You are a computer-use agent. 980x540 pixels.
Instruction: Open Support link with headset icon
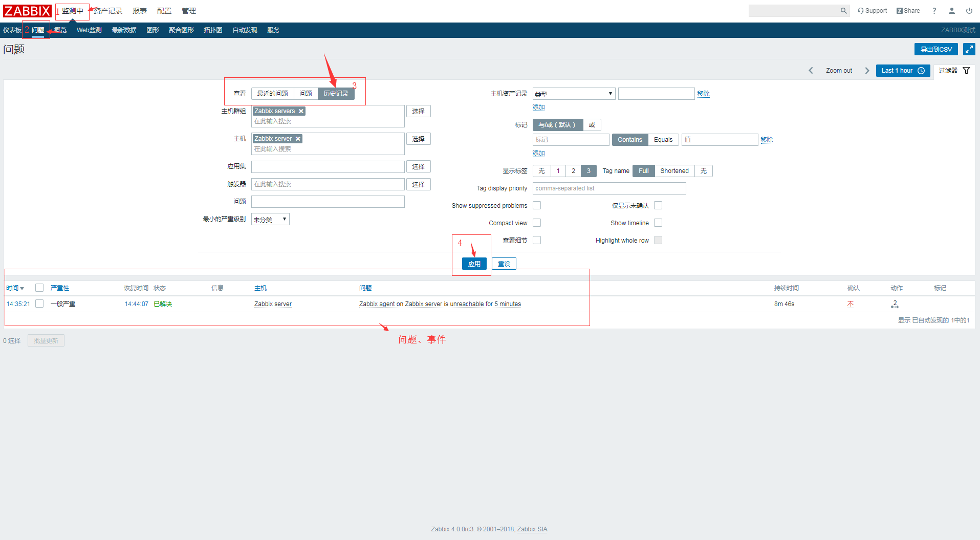(873, 11)
